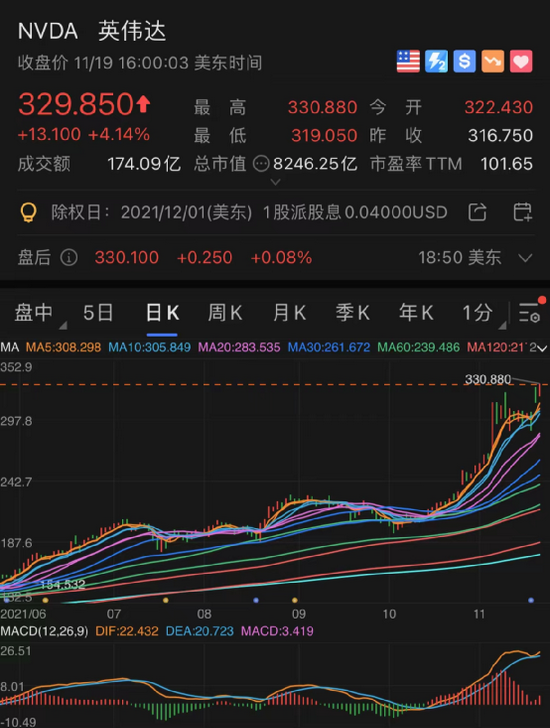Tap the MA30:261.672 indicator label
550x728 pixels.
[x=329, y=347]
